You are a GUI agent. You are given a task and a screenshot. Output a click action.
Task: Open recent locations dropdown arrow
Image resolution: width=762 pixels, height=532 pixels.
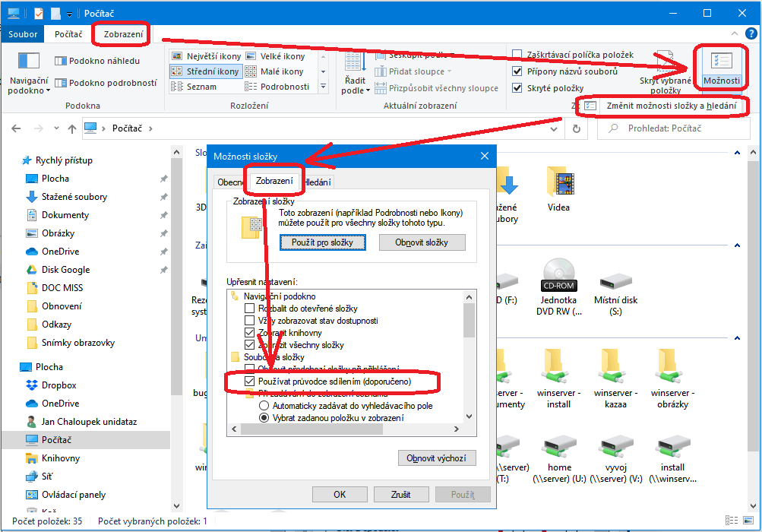[56, 128]
